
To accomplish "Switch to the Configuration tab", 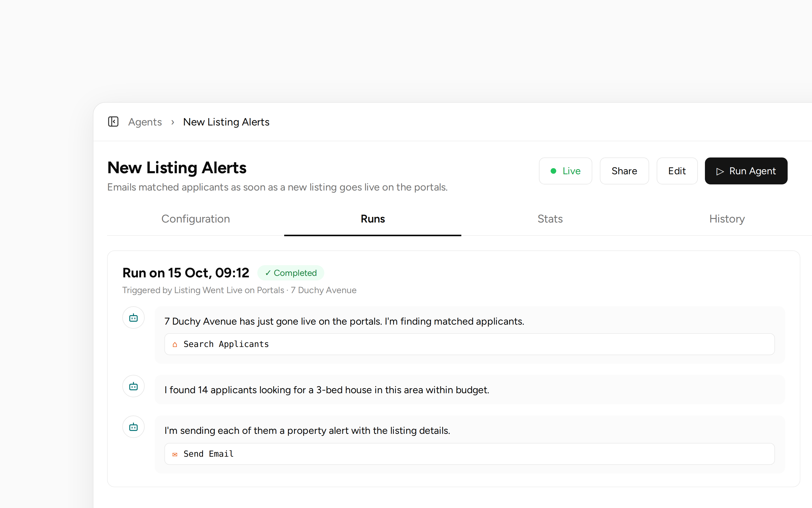I will coord(196,219).
